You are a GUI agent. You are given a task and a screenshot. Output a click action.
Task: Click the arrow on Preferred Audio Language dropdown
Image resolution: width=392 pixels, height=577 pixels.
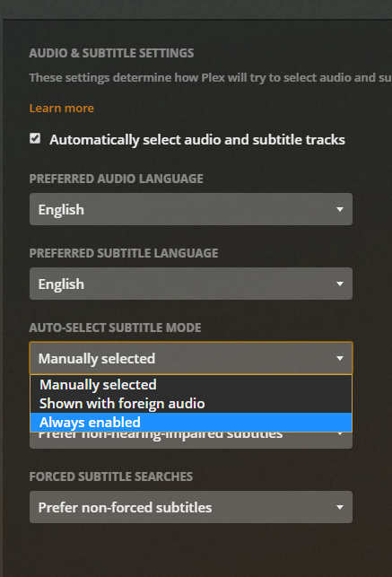340,209
